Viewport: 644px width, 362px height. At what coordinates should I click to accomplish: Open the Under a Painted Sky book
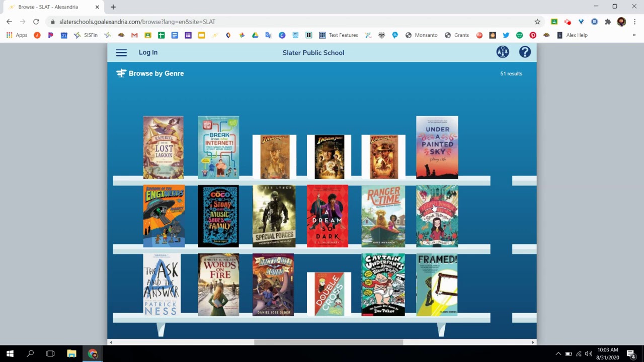[x=437, y=147]
